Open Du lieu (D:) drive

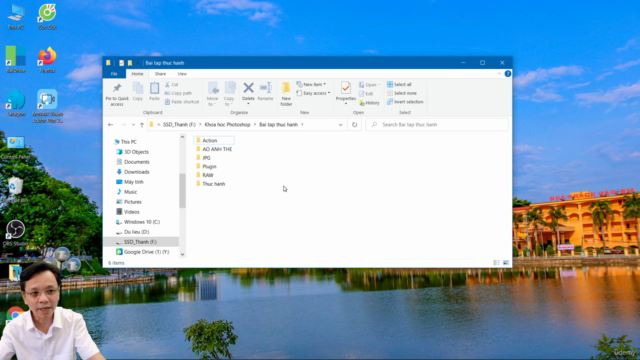(x=133, y=232)
